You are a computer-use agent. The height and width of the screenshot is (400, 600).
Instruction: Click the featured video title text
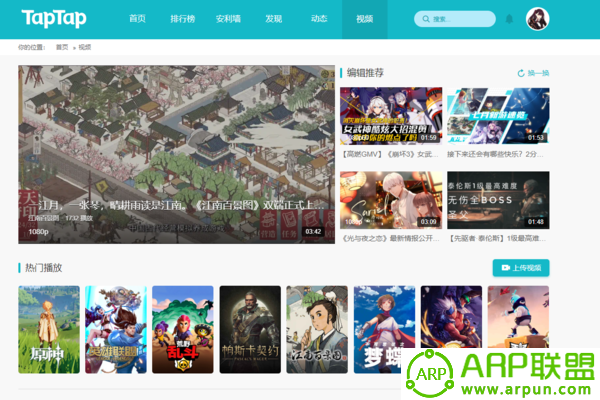[x=181, y=206]
